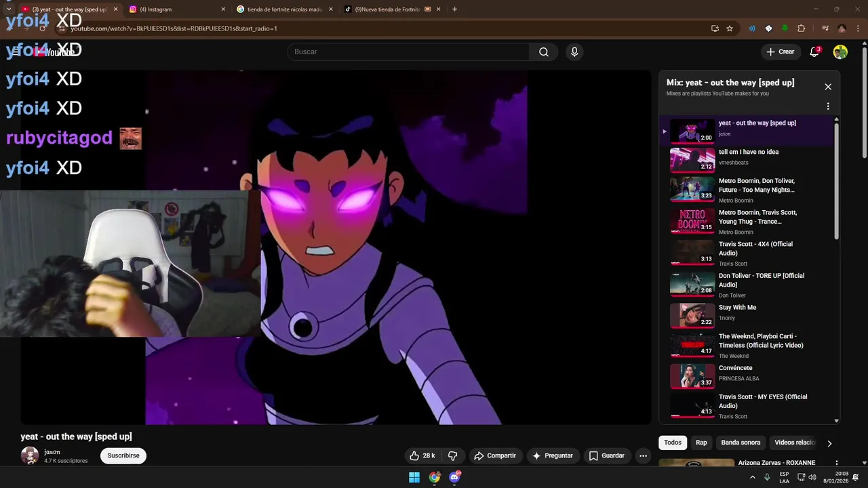
Task: Open the white tag-shaped extension
Action: click(x=768, y=28)
